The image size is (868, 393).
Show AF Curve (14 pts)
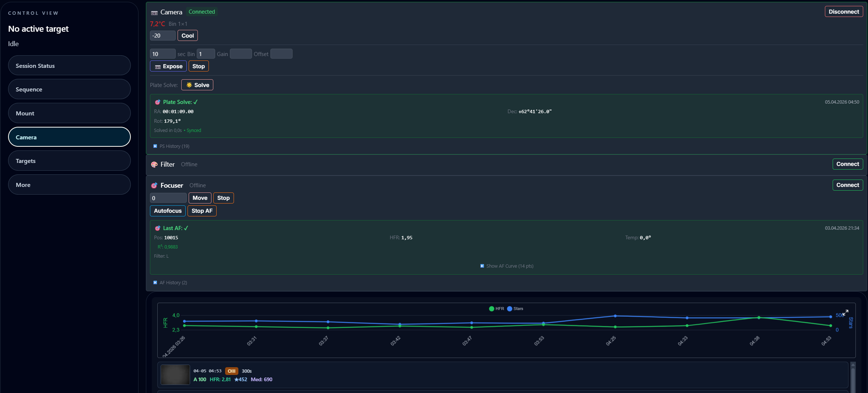coord(507,266)
